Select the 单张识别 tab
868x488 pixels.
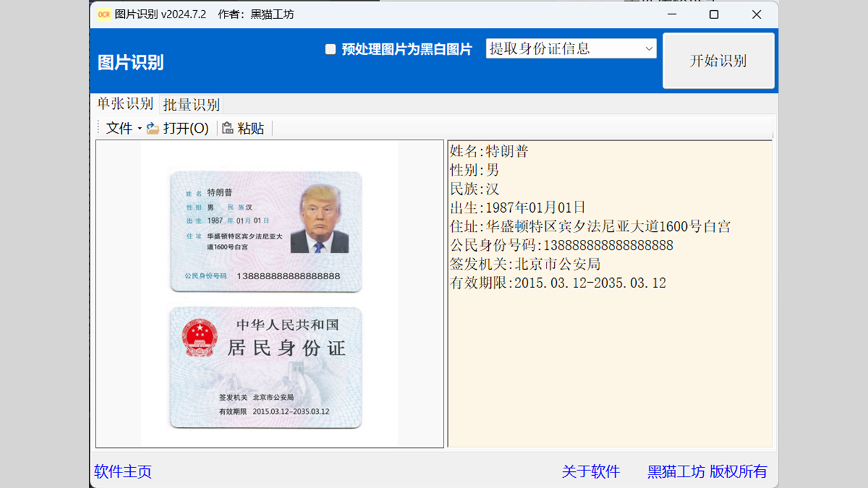[x=125, y=104]
